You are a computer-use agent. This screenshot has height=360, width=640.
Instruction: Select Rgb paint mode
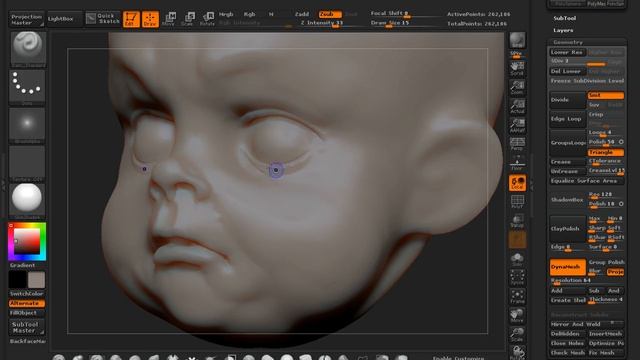pyautogui.click(x=249, y=14)
